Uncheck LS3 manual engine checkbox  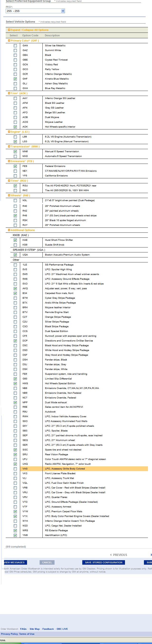[15, 142]
